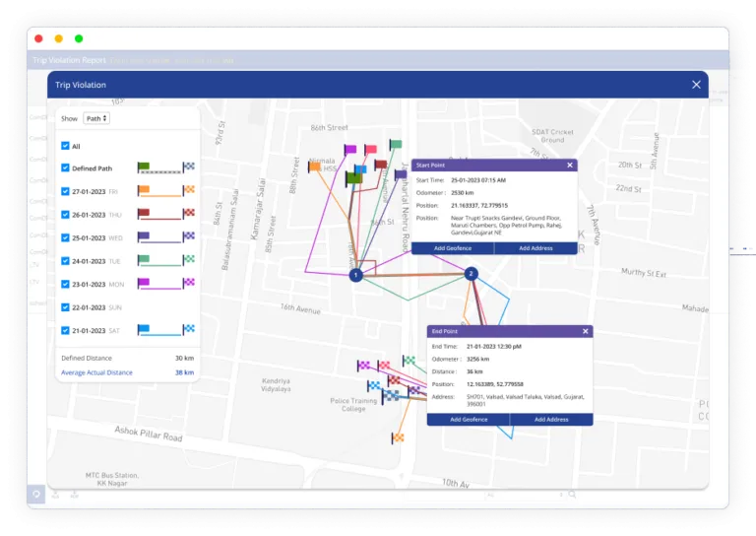Click Add Geofence in End Point popup

[469, 420]
